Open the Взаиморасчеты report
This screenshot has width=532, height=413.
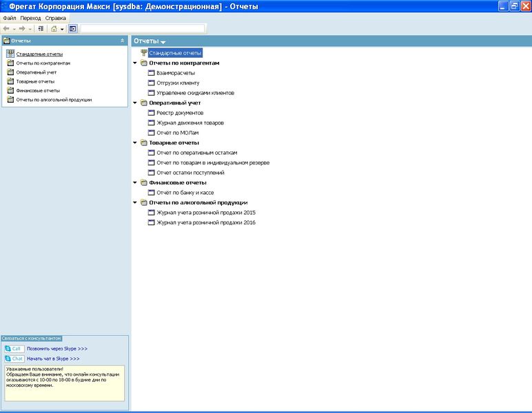(176, 73)
